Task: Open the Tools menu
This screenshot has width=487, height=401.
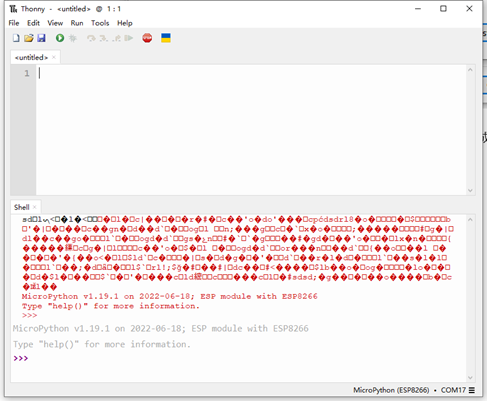Action: point(100,23)
